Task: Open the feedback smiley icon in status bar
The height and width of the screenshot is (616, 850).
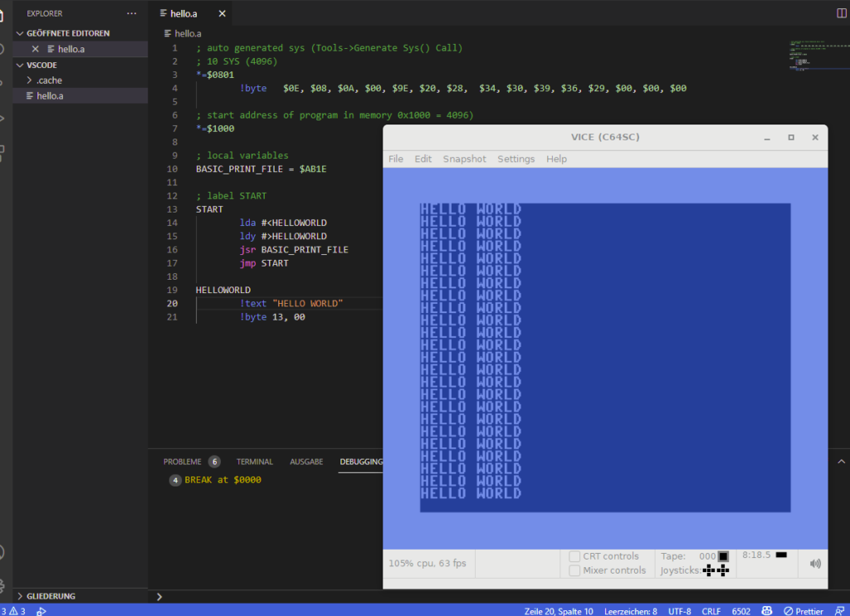Action: pyautogui.click(x=768, y=610)
